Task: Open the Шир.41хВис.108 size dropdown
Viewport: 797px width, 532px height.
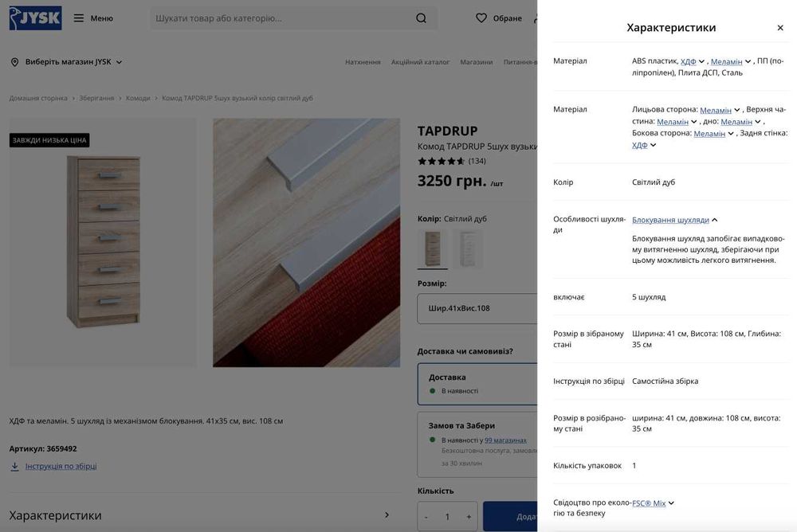Action: coord(477,308)
